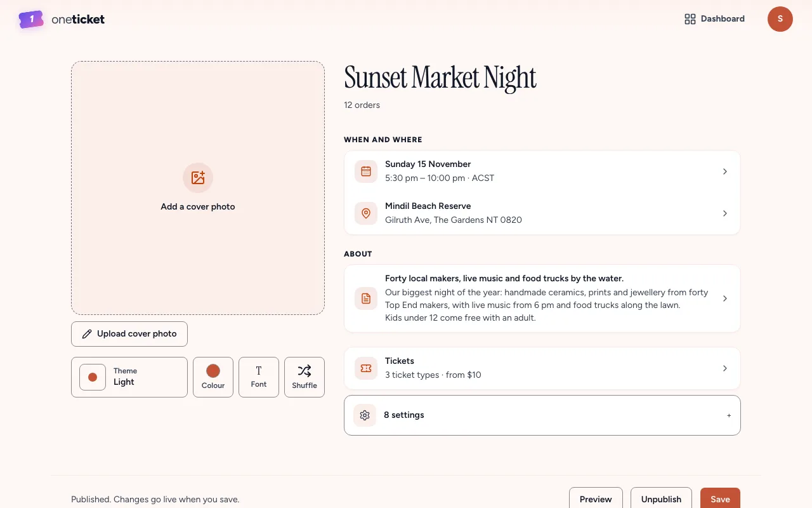Image resolution: width=812 pixels, height=508 pixels.
Task: Click the Kids under 12 come free line
Action: pyautogui.click(x=461, y=317)
